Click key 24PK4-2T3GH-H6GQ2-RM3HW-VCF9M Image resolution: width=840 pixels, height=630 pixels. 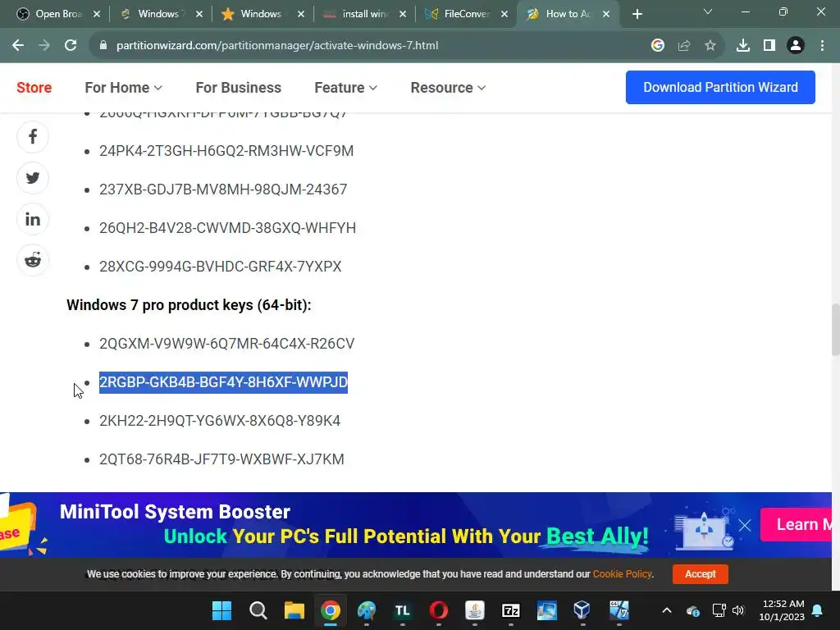tap(226, 151)
